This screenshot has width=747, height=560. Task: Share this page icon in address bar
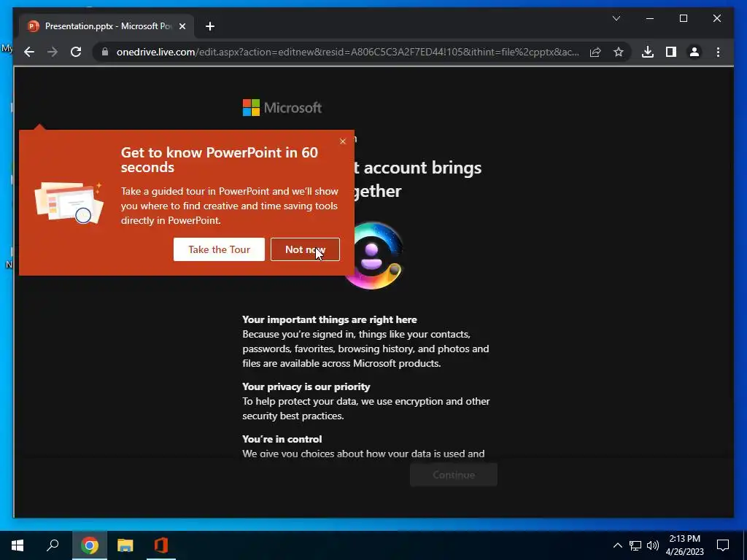coord(595,52)
